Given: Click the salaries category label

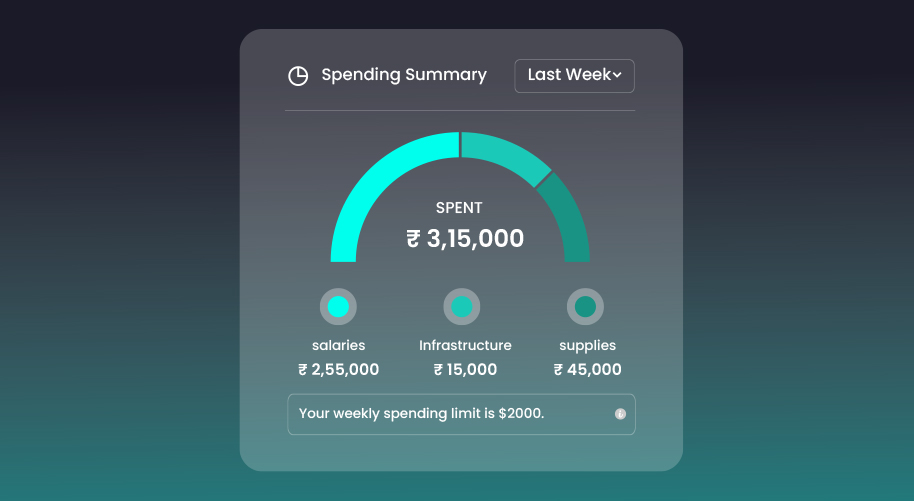Looking at the screenshot, I should pos(338,346).
